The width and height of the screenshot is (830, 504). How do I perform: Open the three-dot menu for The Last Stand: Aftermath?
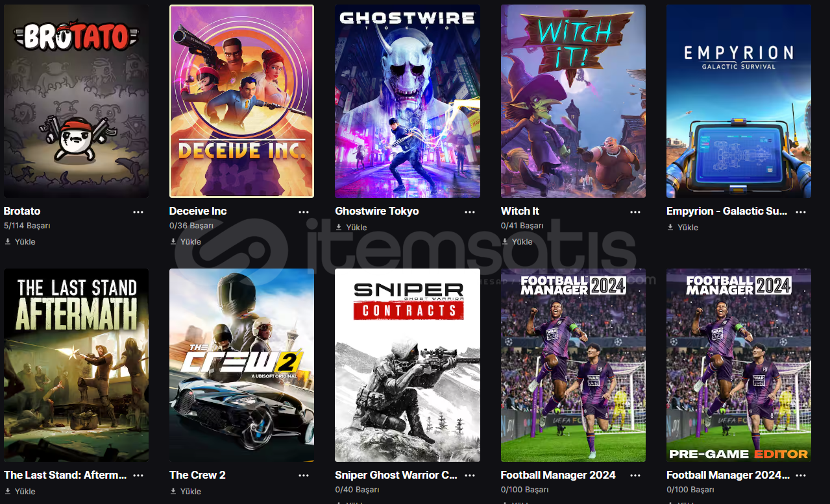pyautogui.click(x=138, y=475)
